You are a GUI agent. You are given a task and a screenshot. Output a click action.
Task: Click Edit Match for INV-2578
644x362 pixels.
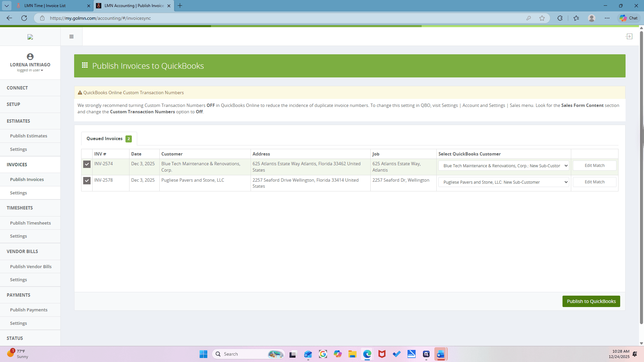click(594, 182)
